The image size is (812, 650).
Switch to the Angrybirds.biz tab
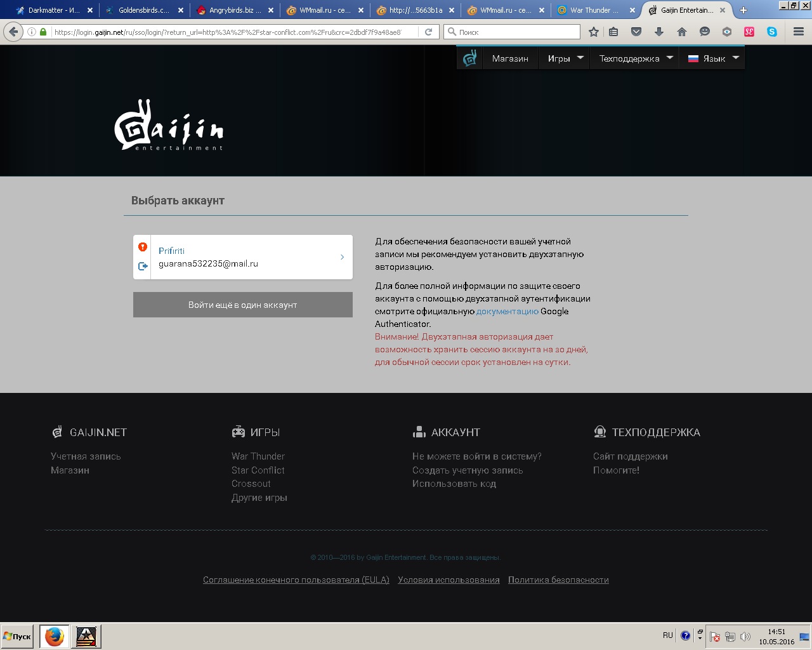[x=235, y=10]
